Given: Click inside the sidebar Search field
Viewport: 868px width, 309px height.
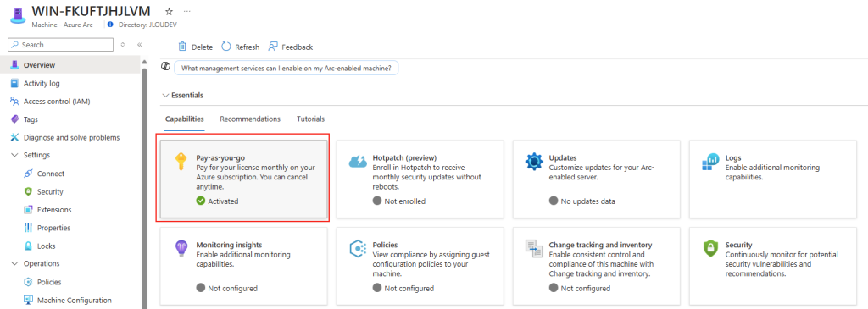Looking at the screenshot, I should 60,45.
